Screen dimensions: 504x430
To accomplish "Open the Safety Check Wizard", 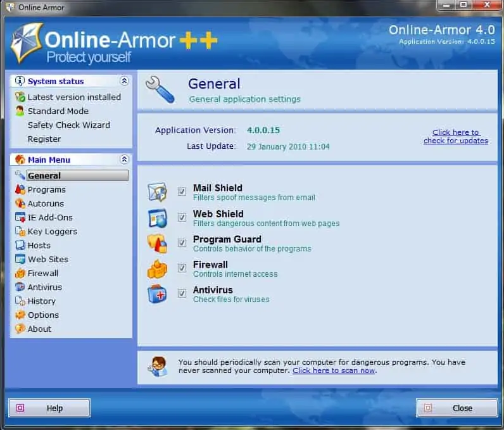I will tap(69, 125).
